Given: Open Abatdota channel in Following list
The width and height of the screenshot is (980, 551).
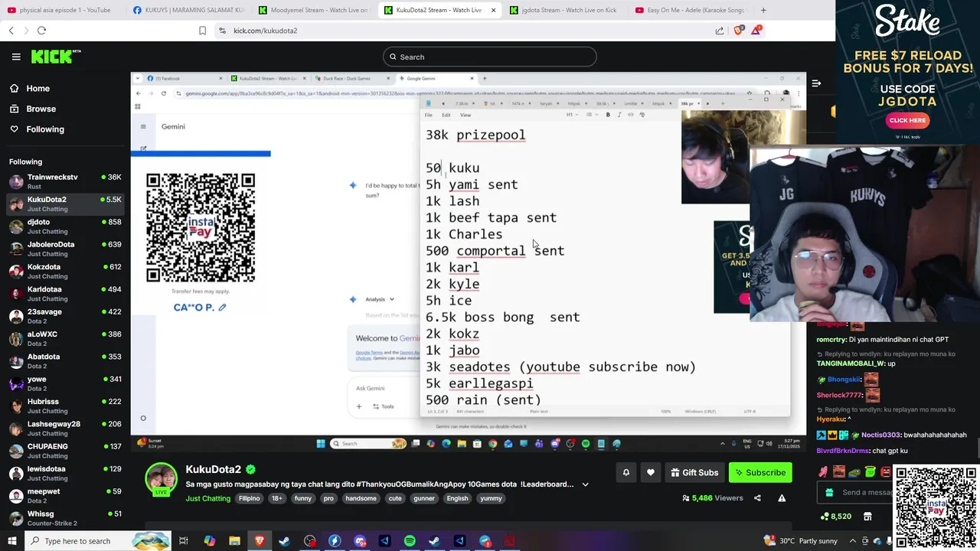Looking at the screenshot, I should pyautogui.click(x=65, y=361).
